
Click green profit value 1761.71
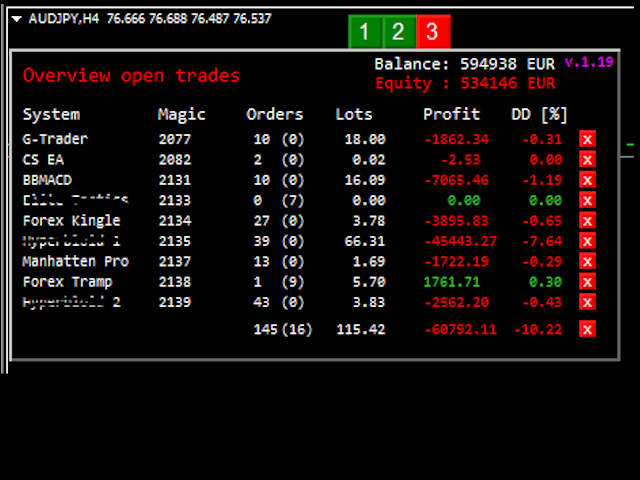(452, 282)
